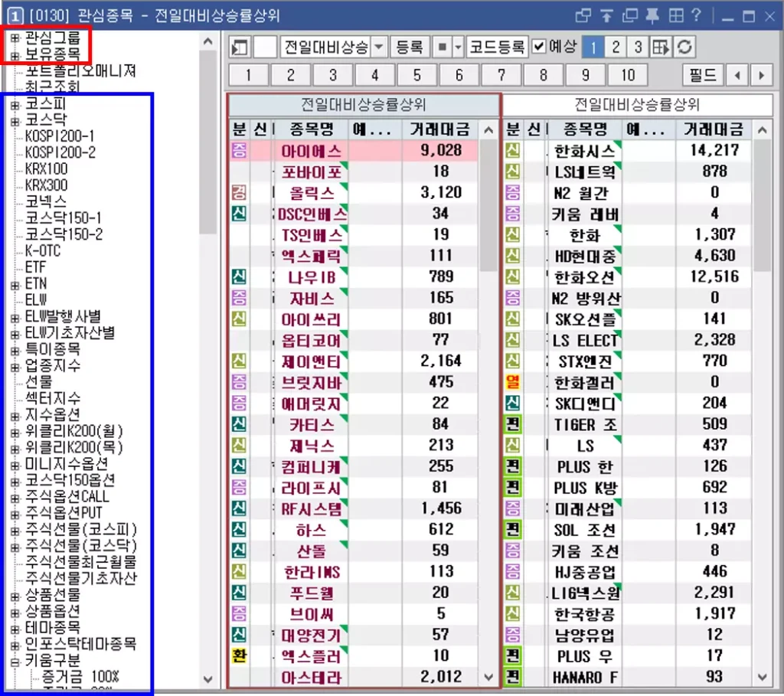Select split view button 3
This screenshot has height=696, width=784.
click(x=638, y=47)
